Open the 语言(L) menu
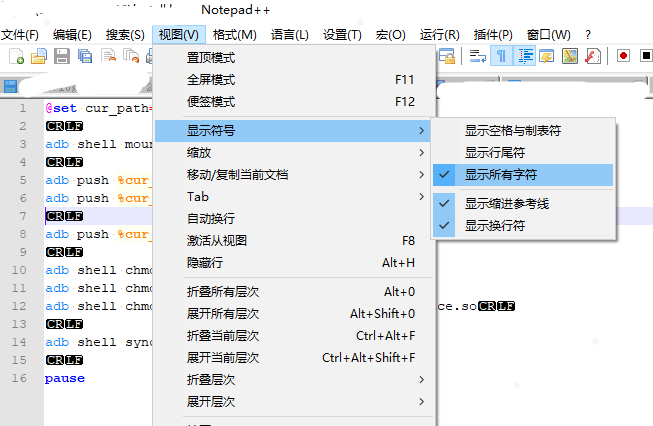653x426 pixels. pyautogui.click(x=289, y=35)
